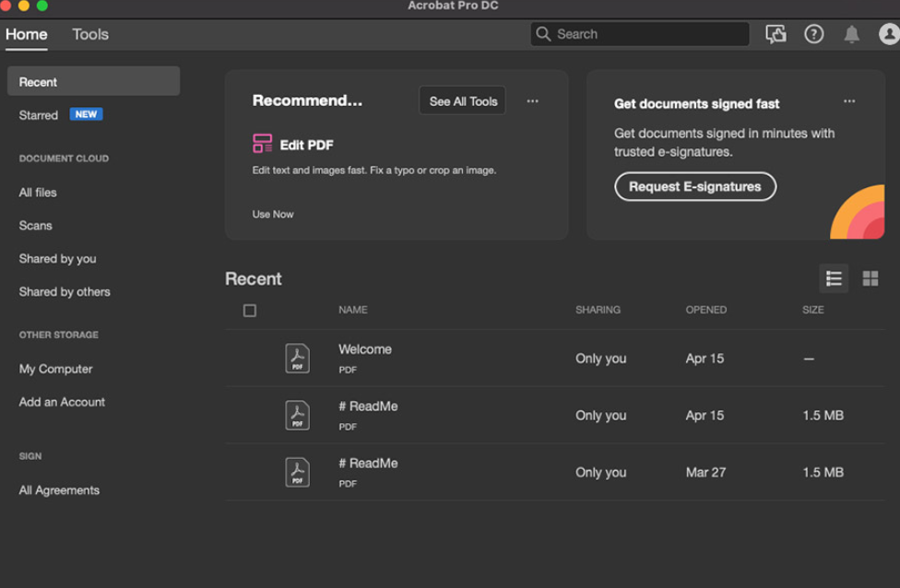Click the notifications bell icon
The width and height of the screenshot is (900, 588).
851,34
